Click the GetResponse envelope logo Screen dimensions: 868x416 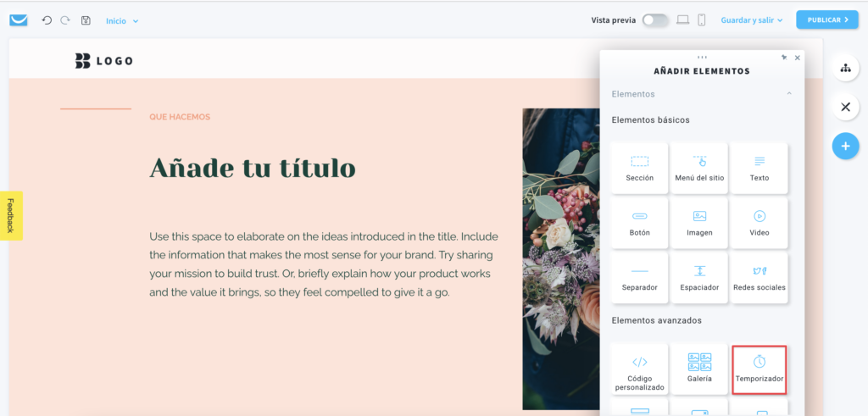click(x=19, y=20)
